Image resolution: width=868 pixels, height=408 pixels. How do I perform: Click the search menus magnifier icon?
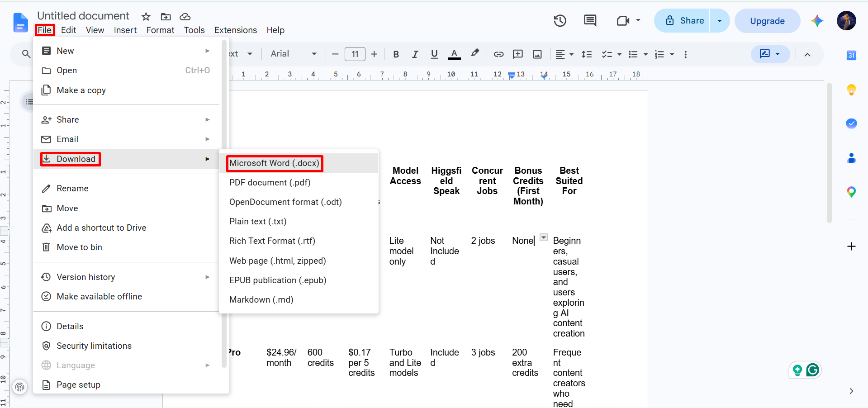tap(26, 54)
